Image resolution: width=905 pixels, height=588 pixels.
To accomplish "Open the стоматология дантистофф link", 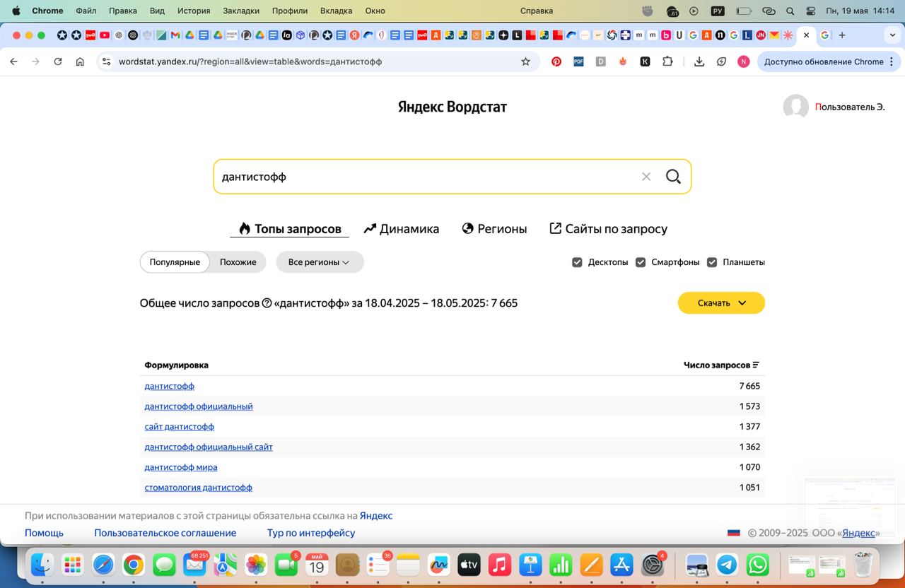I will [x=199, y=488].
